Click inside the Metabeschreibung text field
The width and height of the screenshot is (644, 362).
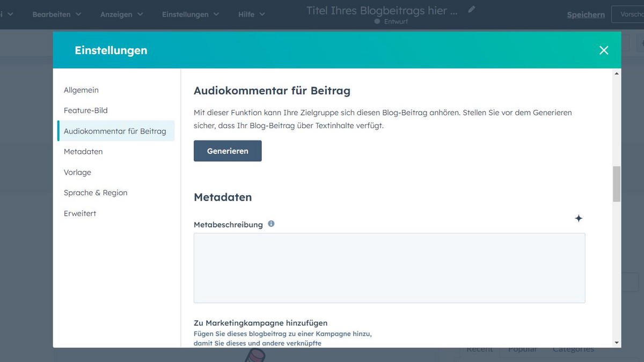[389, 268]
